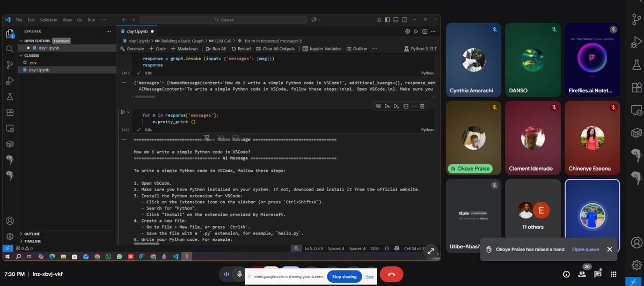The height and width of the screenshot is (286, 644).
Task: Open the Go menu
Action: tap(79, 20)
